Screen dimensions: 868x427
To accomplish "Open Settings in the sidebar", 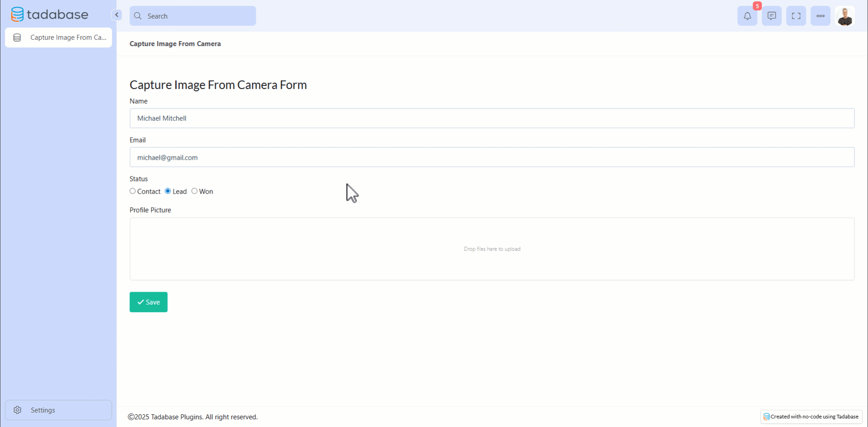I will point(43,410).
